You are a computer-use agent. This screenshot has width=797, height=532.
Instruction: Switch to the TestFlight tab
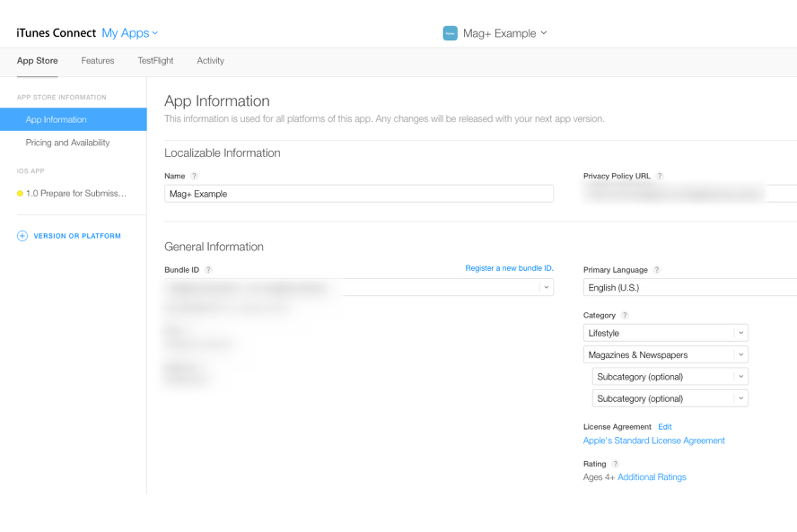pyautogui.click(x=155, y=60)
